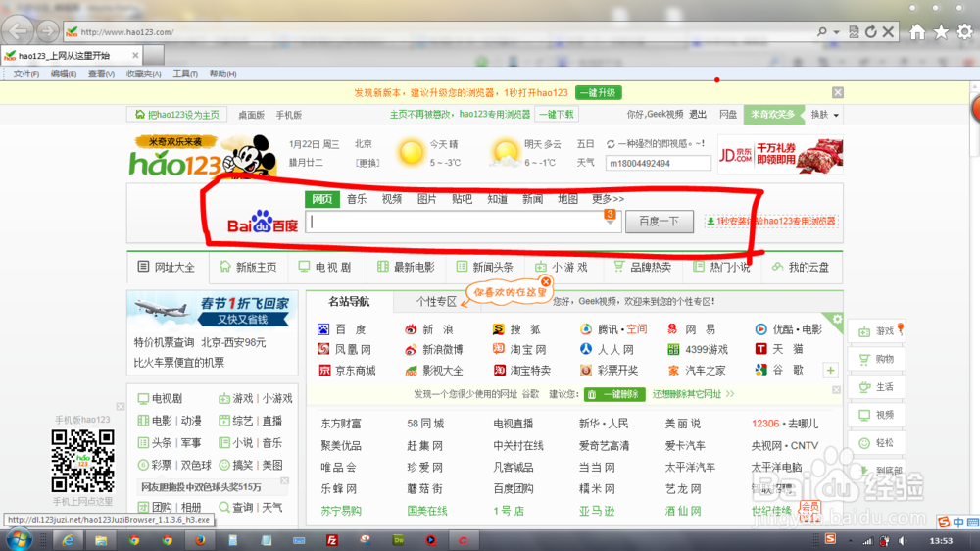
Task: Click the email account input field
Action: (x=658, y=163)
